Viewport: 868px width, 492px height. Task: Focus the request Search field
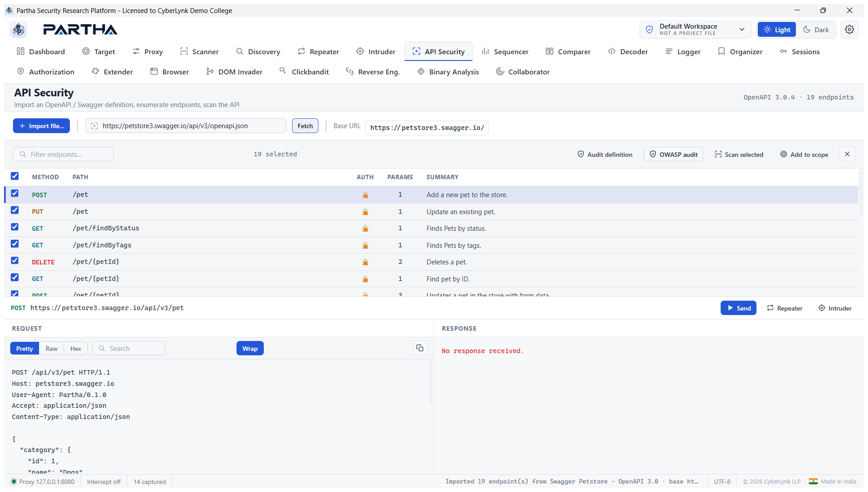point(129,348)
